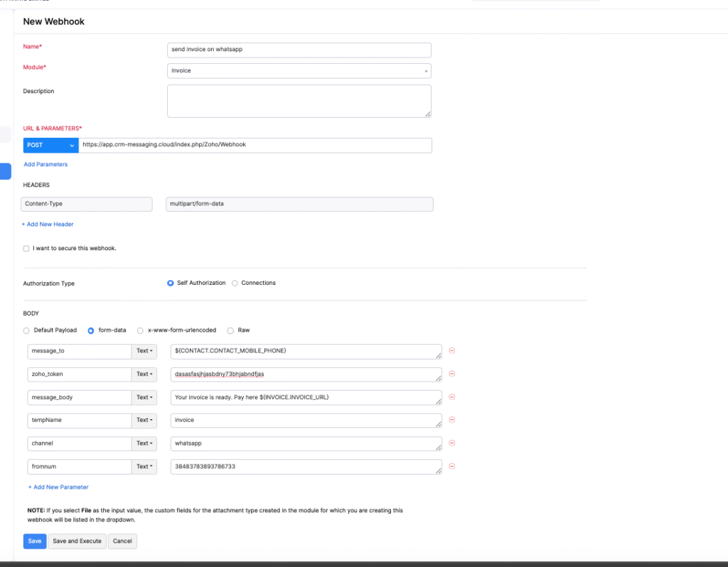728x567 pixels.
Task: Remove the fromnum parameter row
Action: point(451,467)
